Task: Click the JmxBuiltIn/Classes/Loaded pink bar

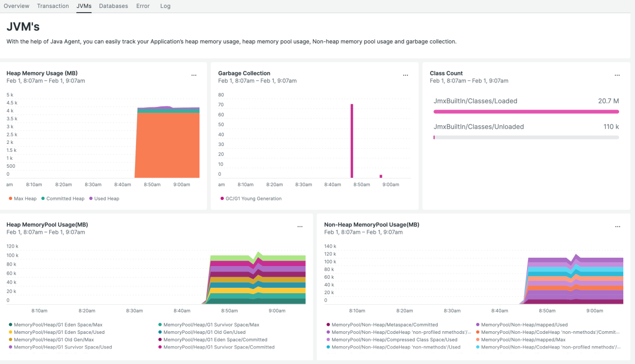Action: click(x=526, y=112)
